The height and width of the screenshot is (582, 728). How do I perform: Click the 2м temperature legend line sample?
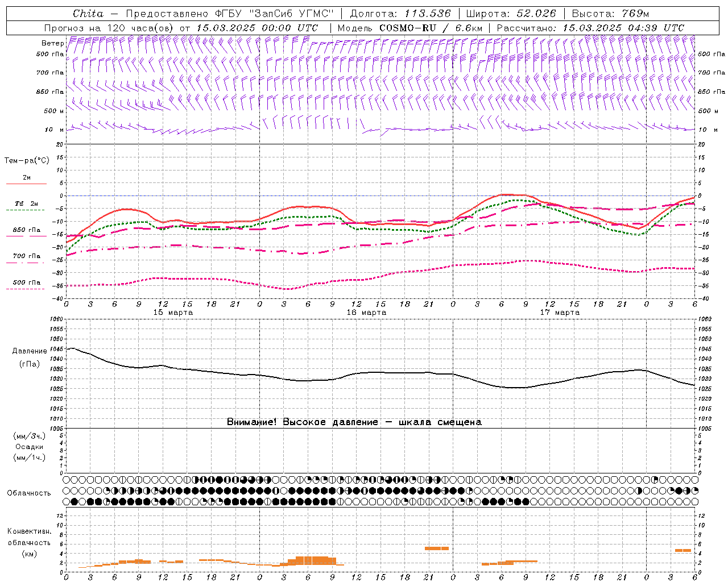click(26, 184)
